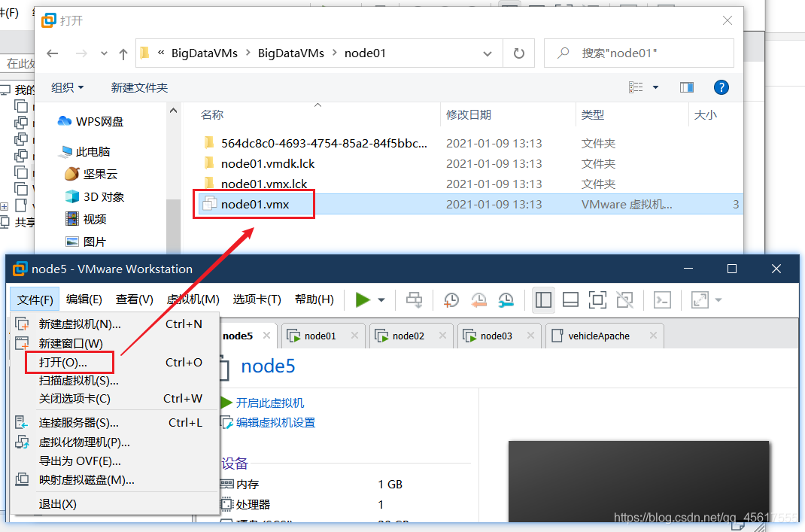Sort files by 类型 column
805x532 pixels.
click(x=592, y=115)
